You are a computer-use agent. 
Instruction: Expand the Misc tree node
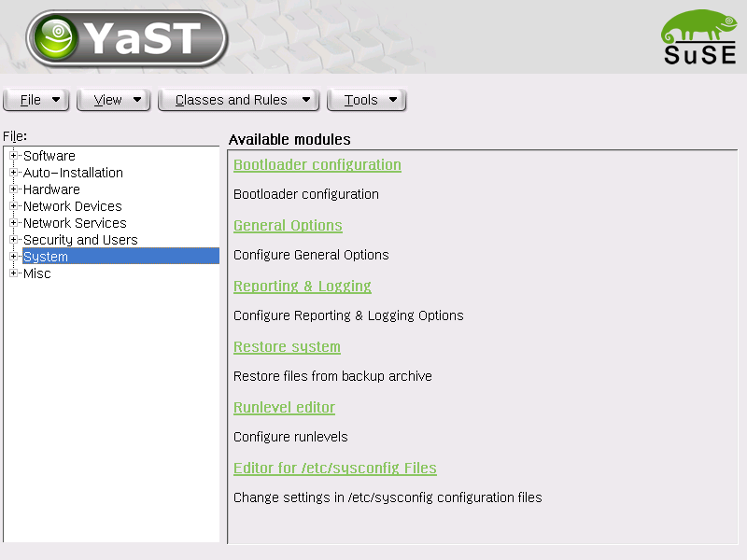[x=14, y=273]
